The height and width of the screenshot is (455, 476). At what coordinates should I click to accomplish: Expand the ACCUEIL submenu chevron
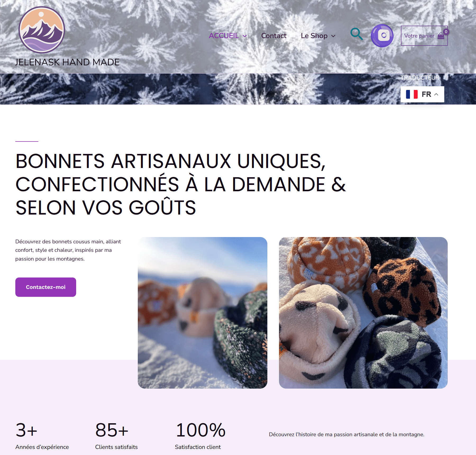point(245,36)
